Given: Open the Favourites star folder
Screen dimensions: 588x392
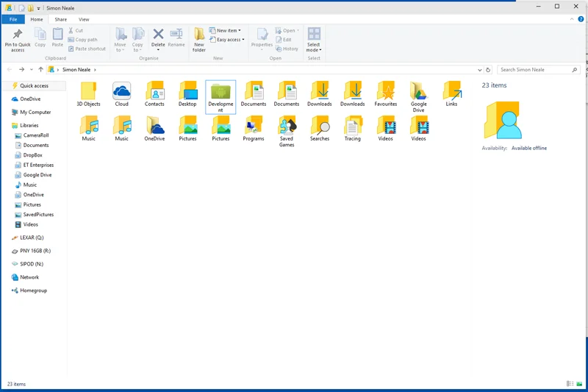Looking at the screenshot, I should point(385,94).
